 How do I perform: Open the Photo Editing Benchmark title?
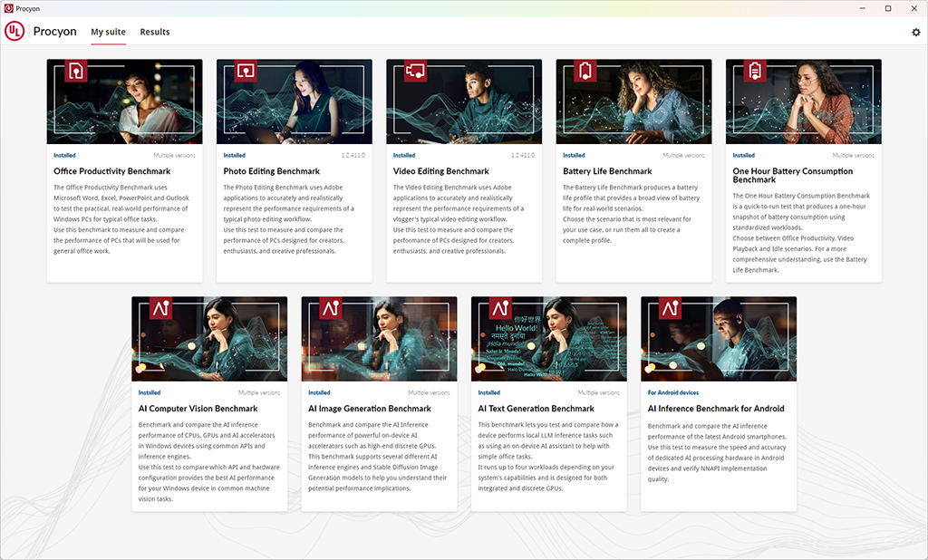tap(271, 171)
